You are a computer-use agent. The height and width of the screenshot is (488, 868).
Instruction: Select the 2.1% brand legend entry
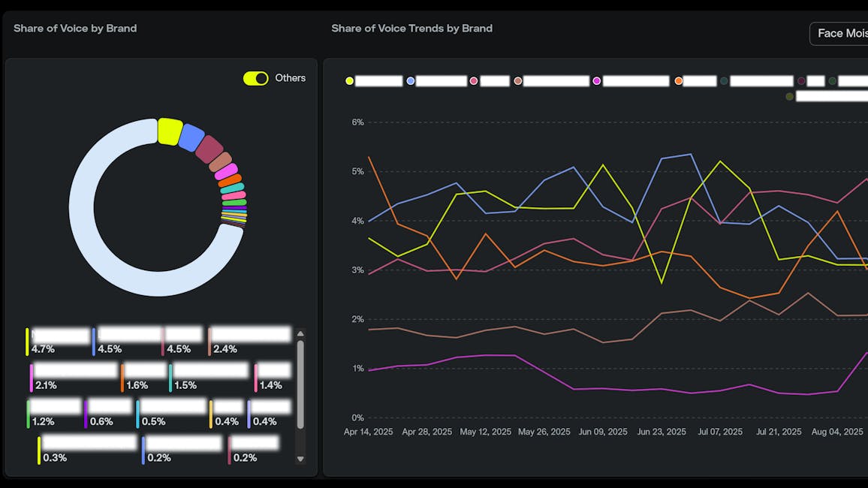74,378
